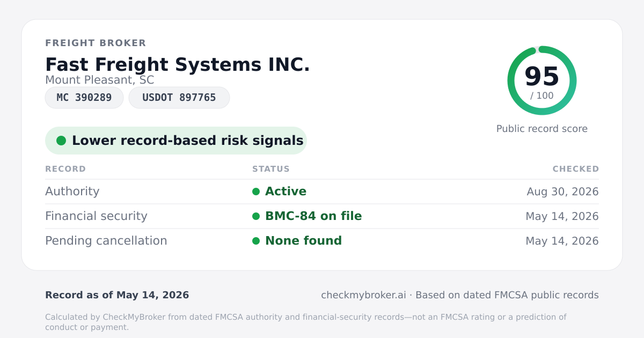Click the Public record score label
The image size is (644, 338).
pyautogui.click(x=542, y=129)
